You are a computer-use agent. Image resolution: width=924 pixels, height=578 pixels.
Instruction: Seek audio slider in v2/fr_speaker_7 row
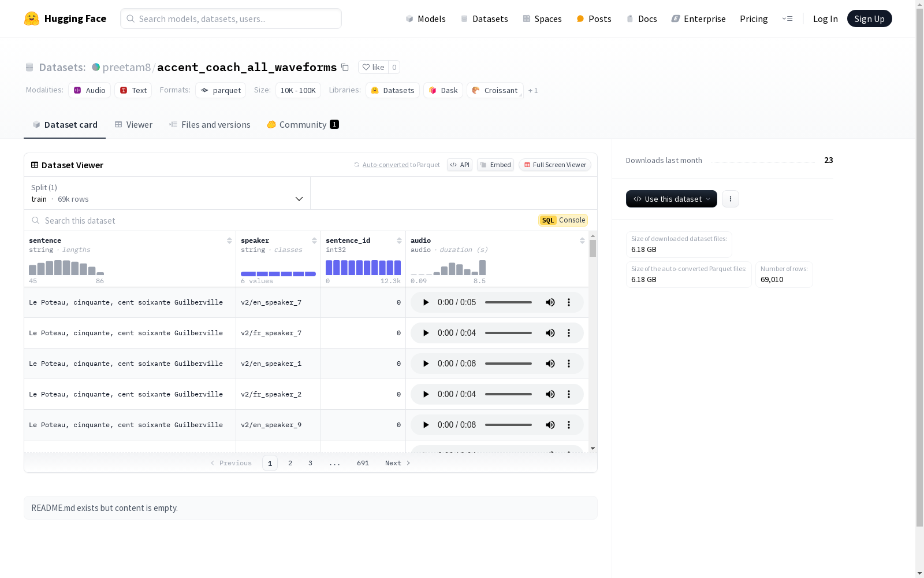508,333
